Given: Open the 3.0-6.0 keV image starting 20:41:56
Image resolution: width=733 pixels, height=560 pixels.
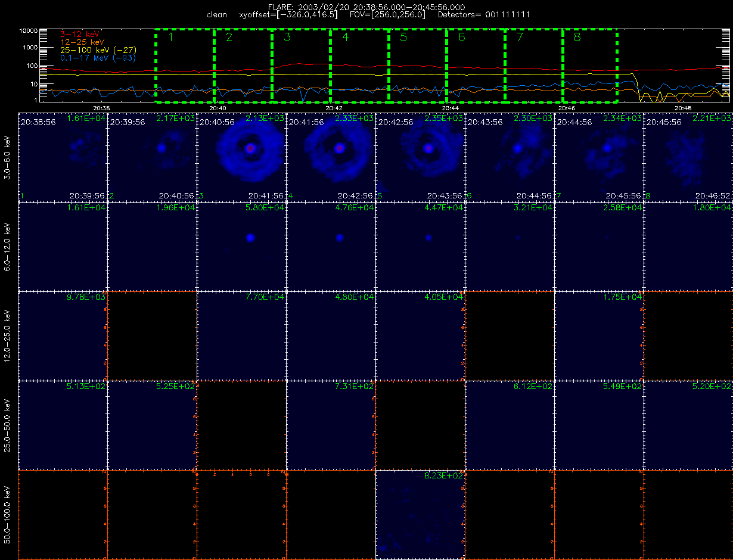Looking at the screenshot, I should click(331, 157).
